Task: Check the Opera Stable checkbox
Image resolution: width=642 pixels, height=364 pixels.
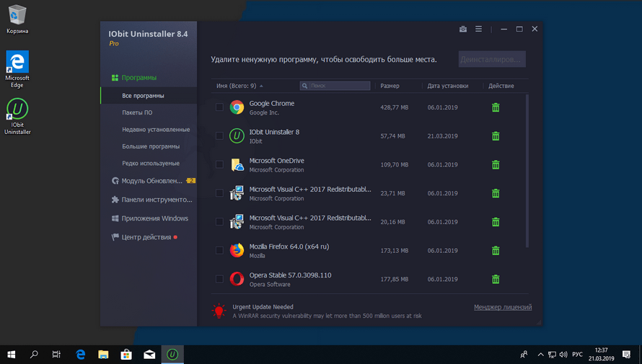Action: click(x=219, y=279)
